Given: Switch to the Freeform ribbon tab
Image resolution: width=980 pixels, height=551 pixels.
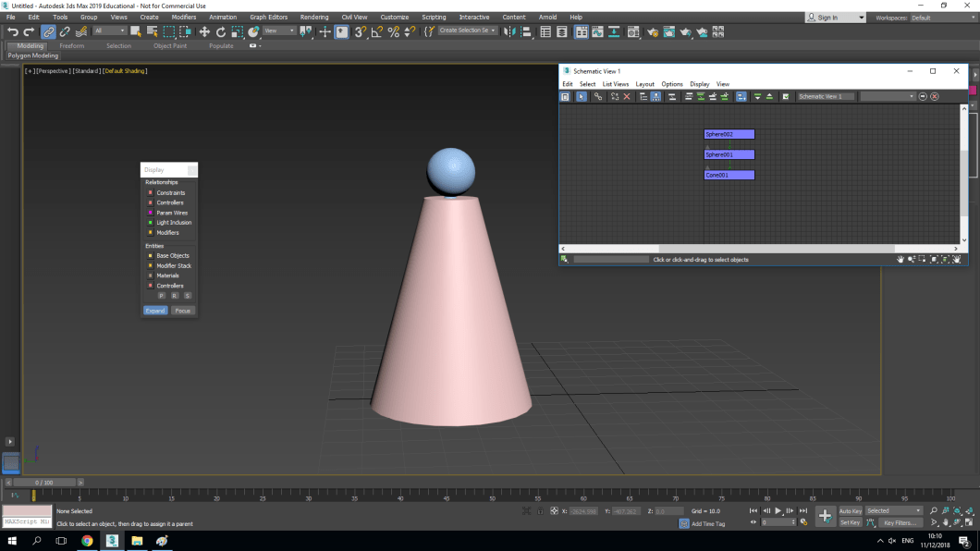Looking at the screenshot, I should 72,45.
